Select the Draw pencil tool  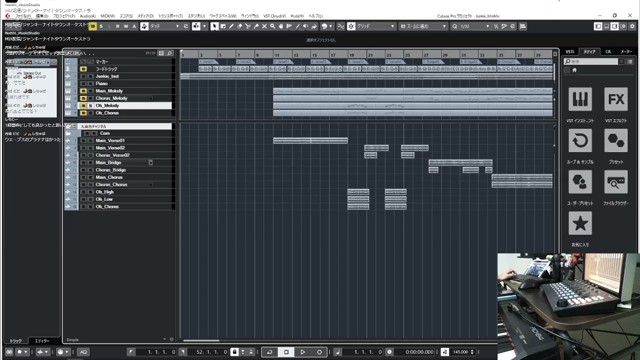pos(231,26)
